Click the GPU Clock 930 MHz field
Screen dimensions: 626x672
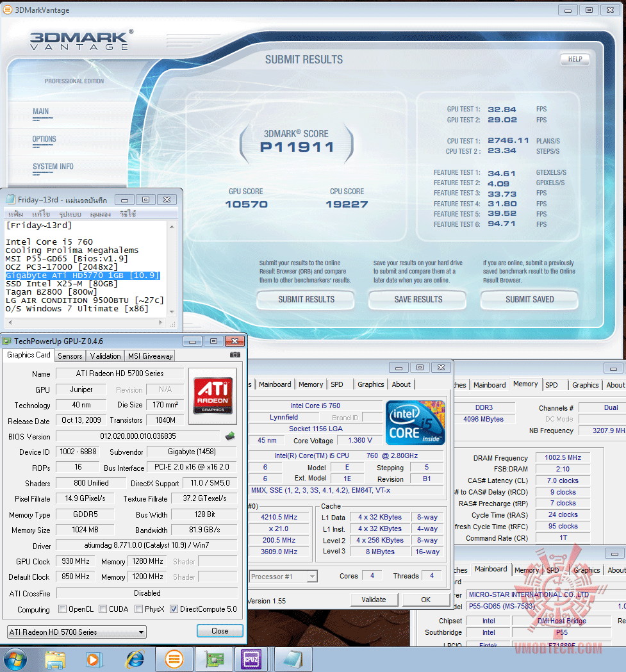click(76, 561)
